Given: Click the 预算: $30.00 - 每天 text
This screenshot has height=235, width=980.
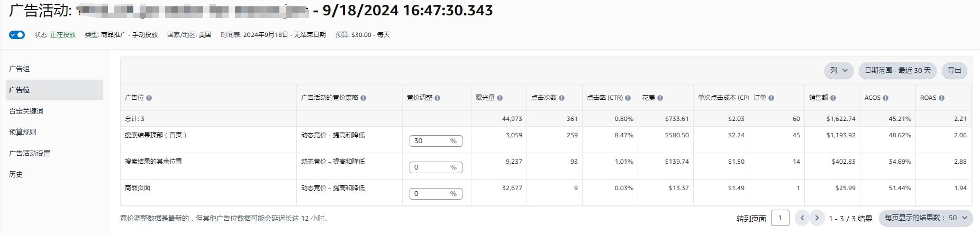Looking at the screenshot, I should click(x=362, y=35).
